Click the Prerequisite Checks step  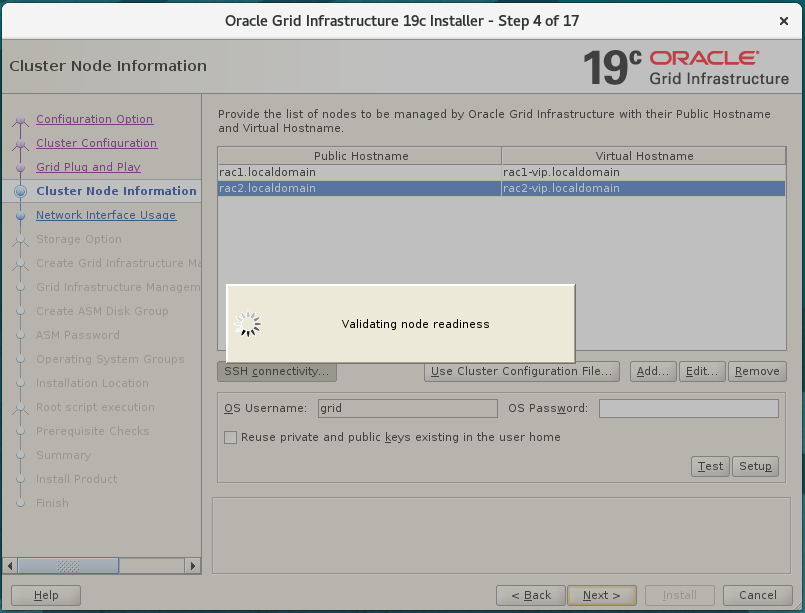click(x=92, y=431)
